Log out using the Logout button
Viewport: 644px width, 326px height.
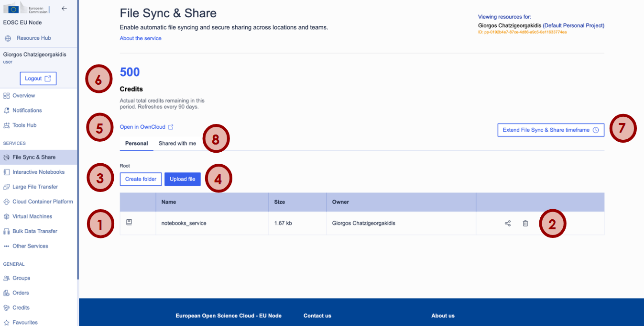38,79
